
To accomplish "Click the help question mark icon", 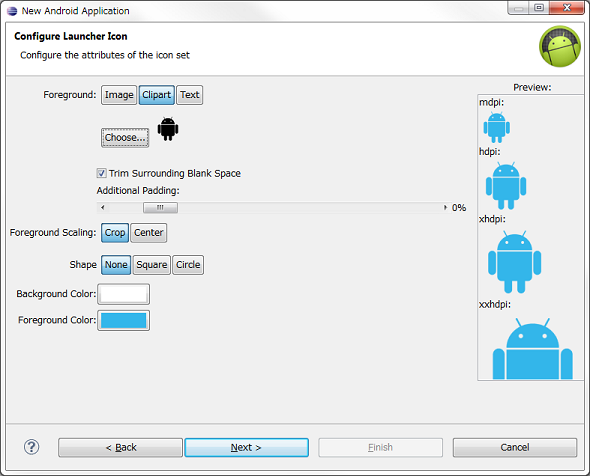I will [31, 447].
